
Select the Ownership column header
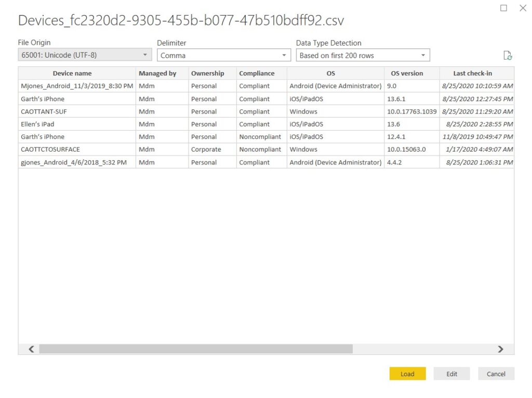[x=207, y=73]
